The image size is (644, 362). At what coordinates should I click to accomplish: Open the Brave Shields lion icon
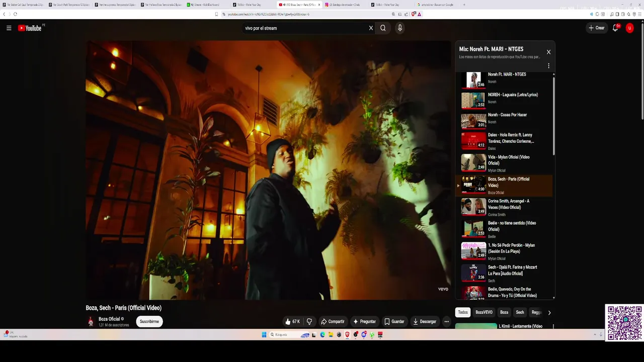click(x=414, y=14)
